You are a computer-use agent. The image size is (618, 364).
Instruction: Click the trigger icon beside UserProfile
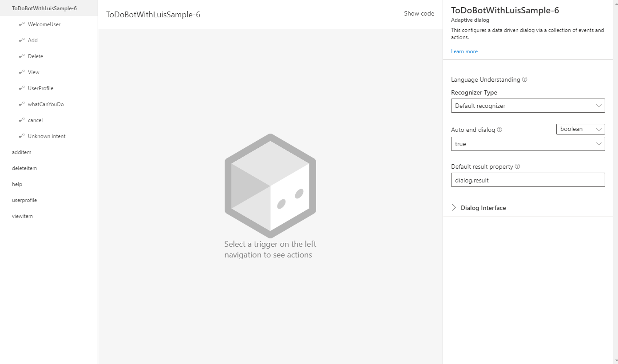tap(22, 88)
